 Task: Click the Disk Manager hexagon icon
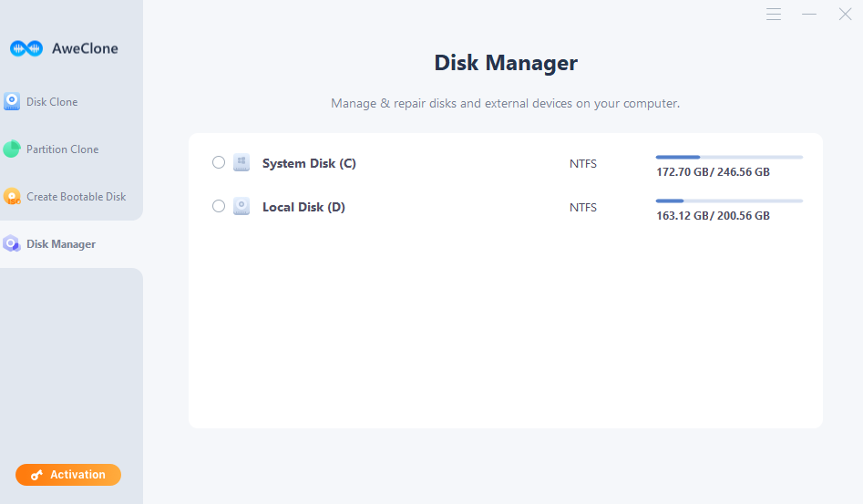[12, 243]
